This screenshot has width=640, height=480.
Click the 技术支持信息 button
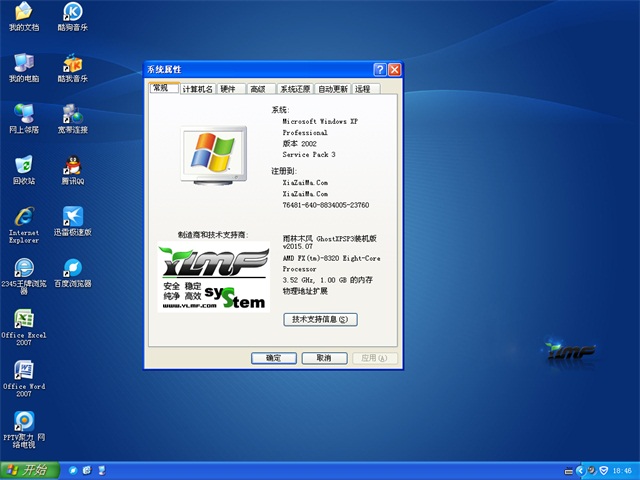click(x=320, y=319)
